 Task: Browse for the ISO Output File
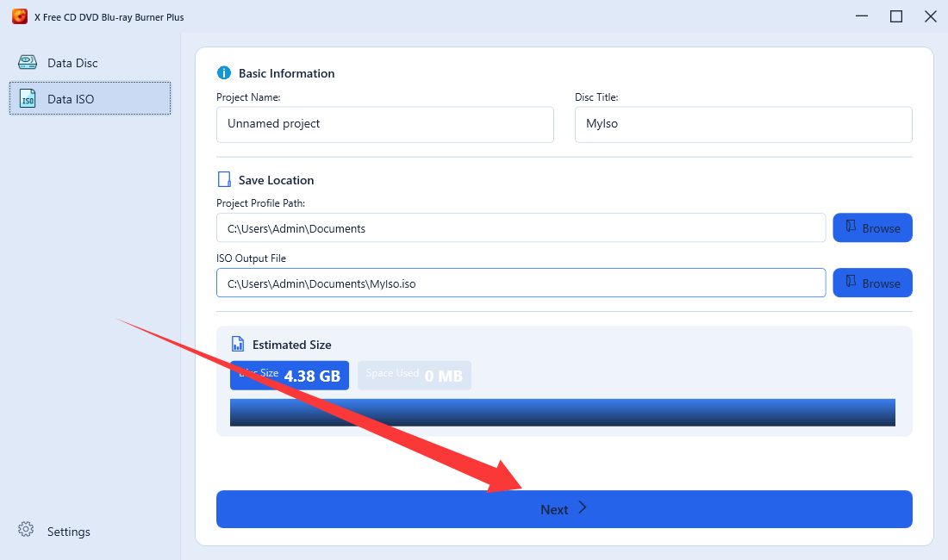pyautogui.click(x=872, y=283)
